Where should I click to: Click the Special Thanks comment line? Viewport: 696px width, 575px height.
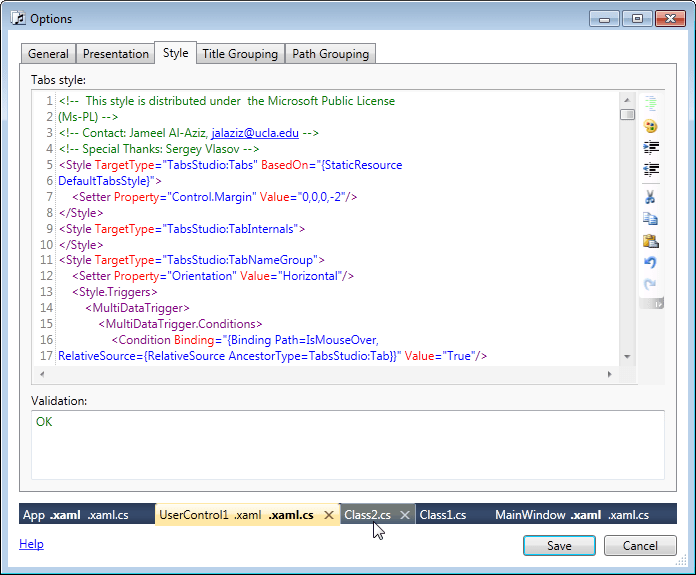point(159,149)
